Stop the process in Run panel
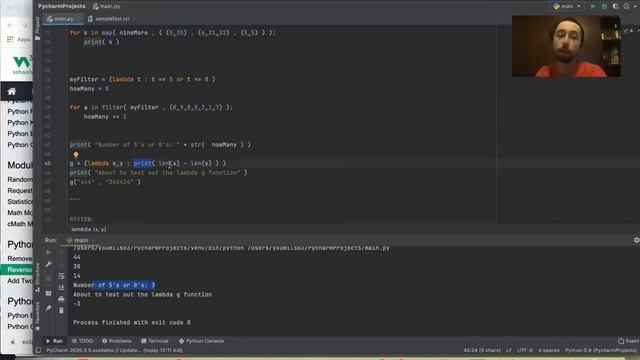Image resolution: width=640 pixels, height=360 pixels. coord(49,279)
